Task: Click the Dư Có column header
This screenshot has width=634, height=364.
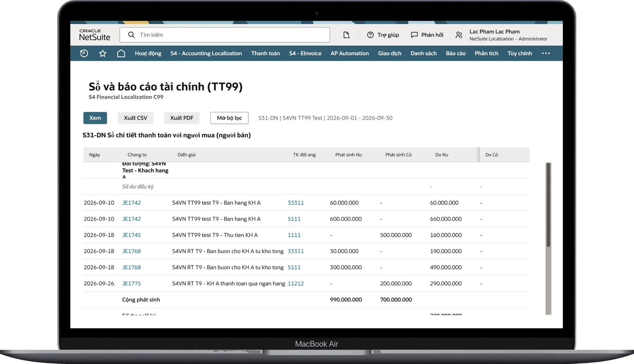Action: tap(492, 155)
